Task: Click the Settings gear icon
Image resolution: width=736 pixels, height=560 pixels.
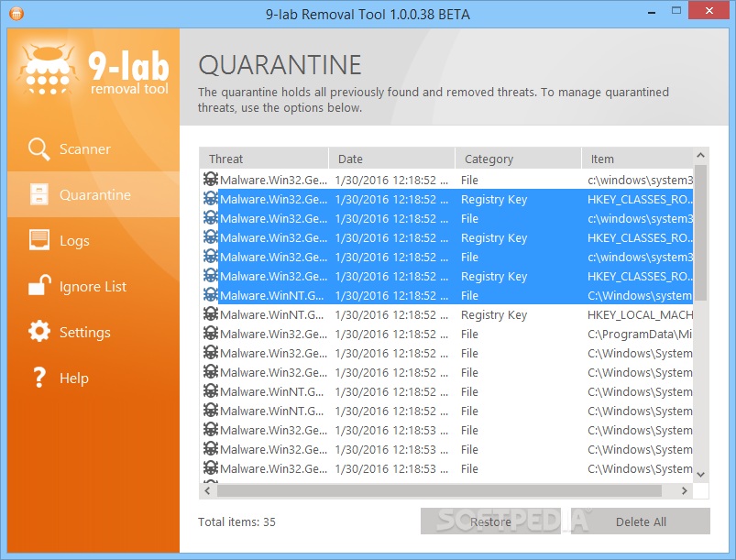Action: tap(39, 332)
